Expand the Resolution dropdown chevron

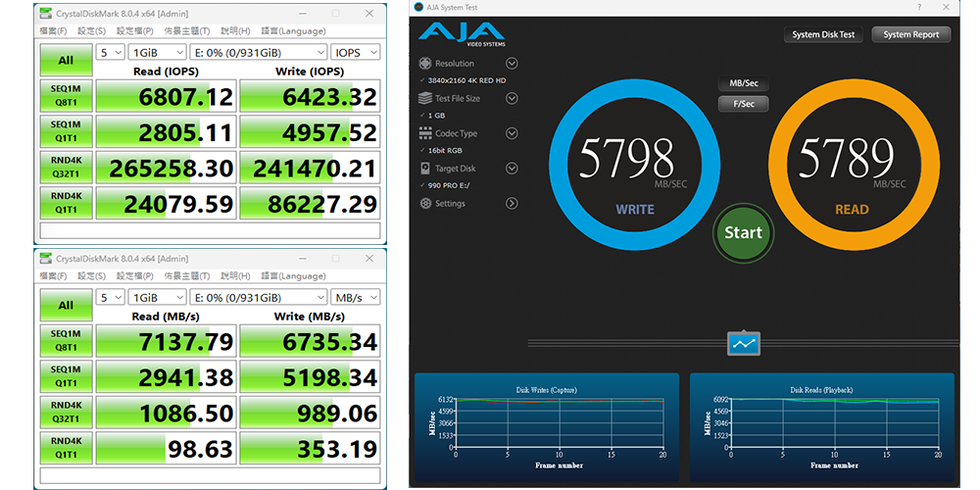click(x=512, y=63)
